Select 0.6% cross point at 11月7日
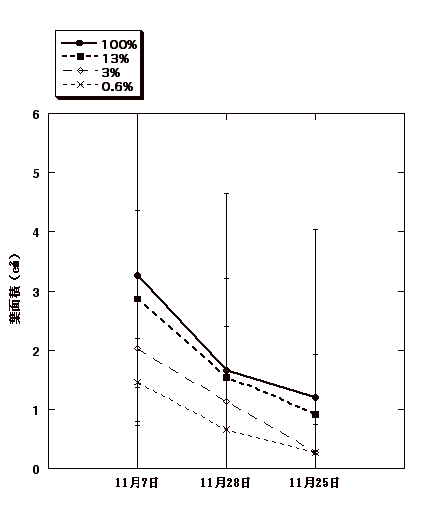 [137, 382]
